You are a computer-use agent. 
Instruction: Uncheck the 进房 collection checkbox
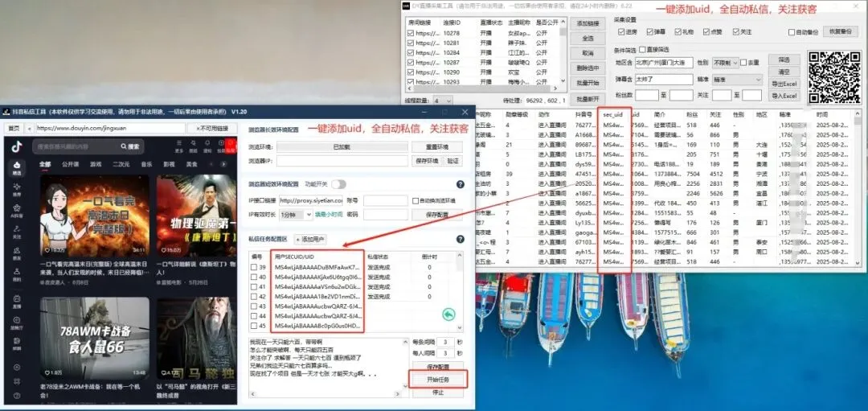[621, 31]
